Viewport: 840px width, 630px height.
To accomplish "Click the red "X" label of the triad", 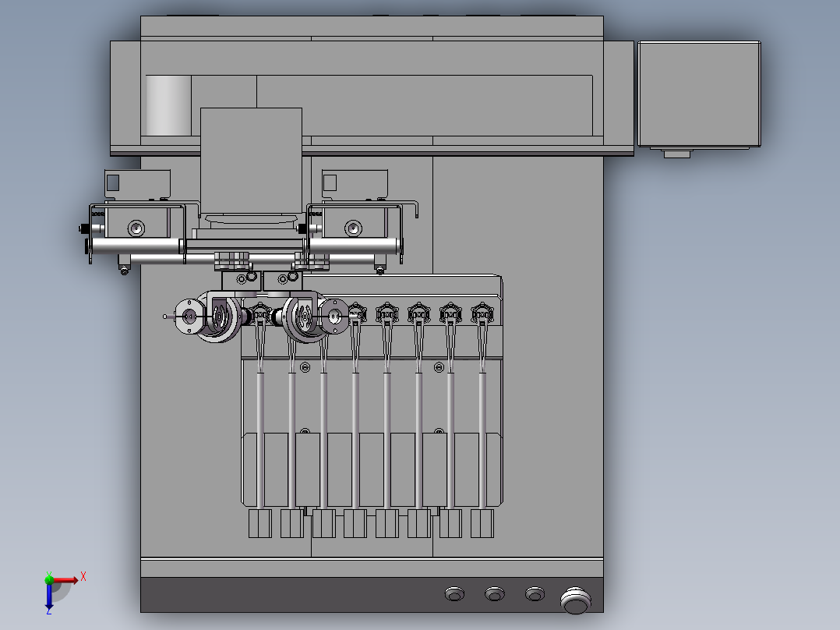I will coord(83,577).
